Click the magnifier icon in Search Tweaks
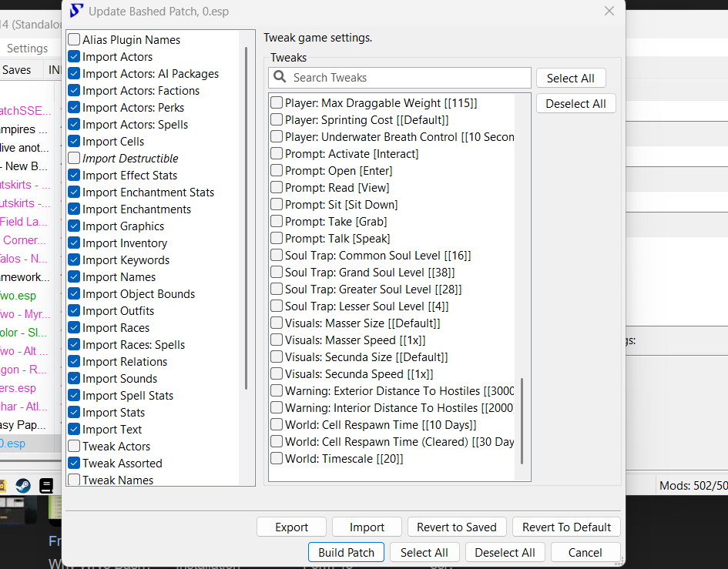This screenshot has height=569, width=728. click(x=280, y=76)
